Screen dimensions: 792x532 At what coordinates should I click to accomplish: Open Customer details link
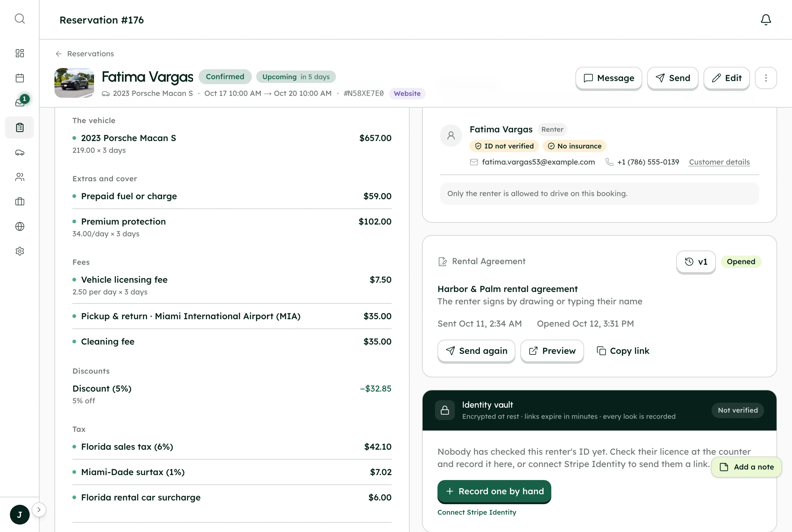click(x=719, y=162)
